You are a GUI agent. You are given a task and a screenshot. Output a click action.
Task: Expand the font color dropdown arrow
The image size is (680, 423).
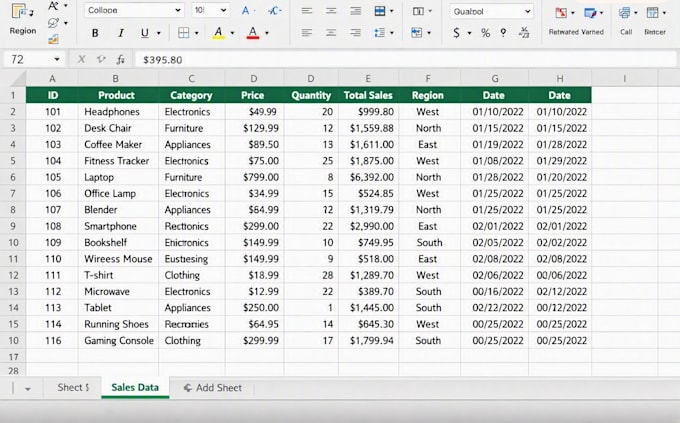coord(267,33)
